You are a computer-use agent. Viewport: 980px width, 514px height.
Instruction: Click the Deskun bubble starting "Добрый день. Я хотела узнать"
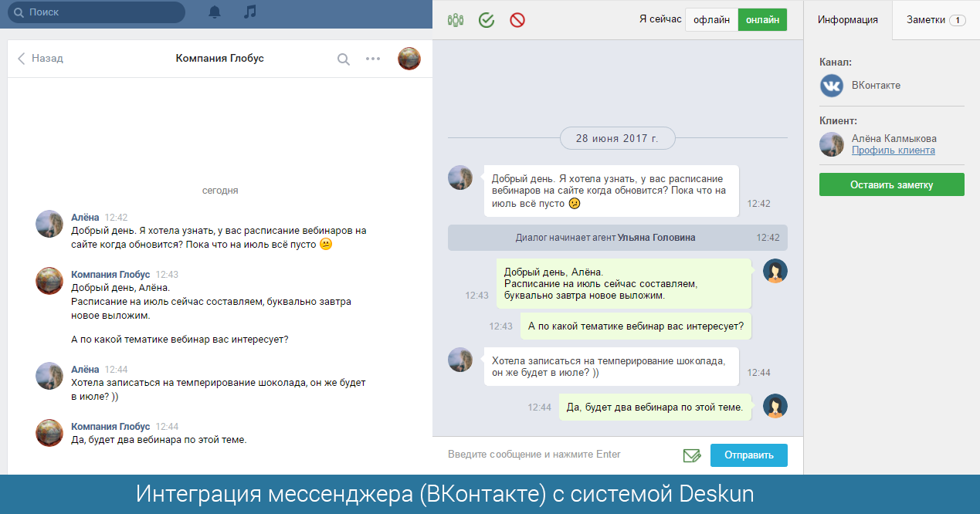611,191
